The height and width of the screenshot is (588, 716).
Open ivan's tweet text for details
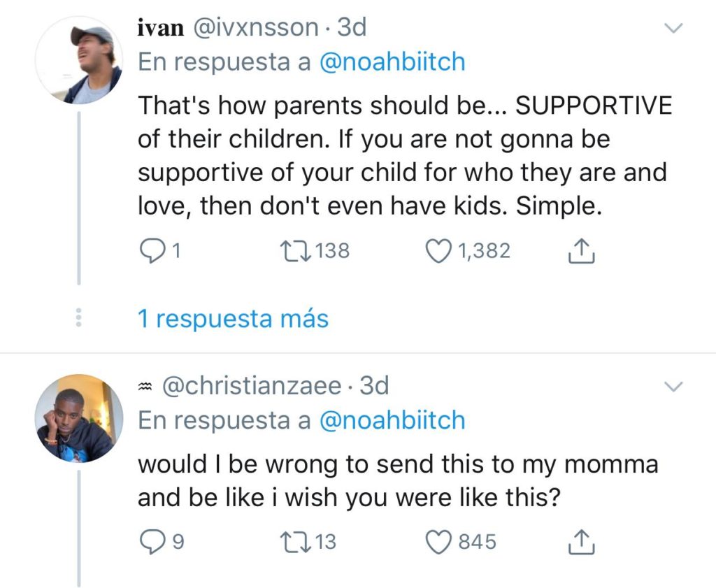tap(404, 156)
